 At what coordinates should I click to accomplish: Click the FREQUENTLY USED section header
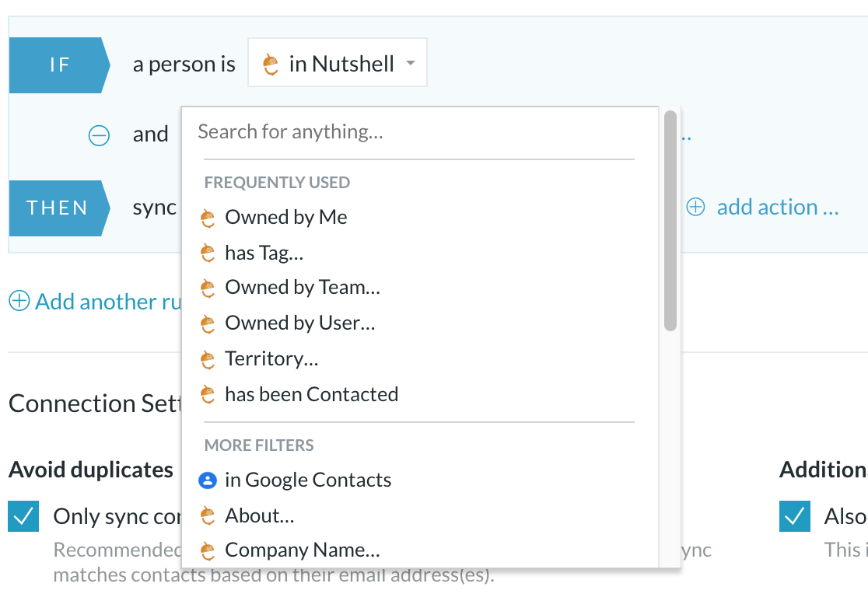pyautogui.click(x=277, y=183)
